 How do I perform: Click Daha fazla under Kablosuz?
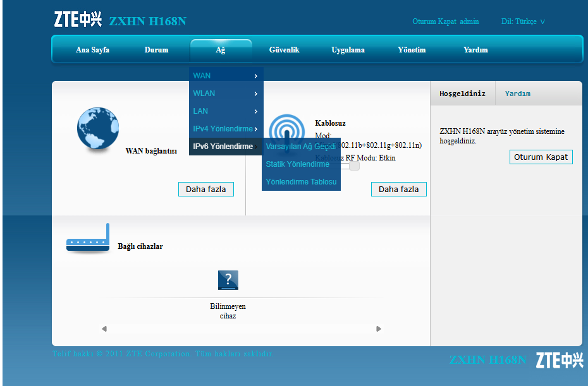(x=398, y=190)
